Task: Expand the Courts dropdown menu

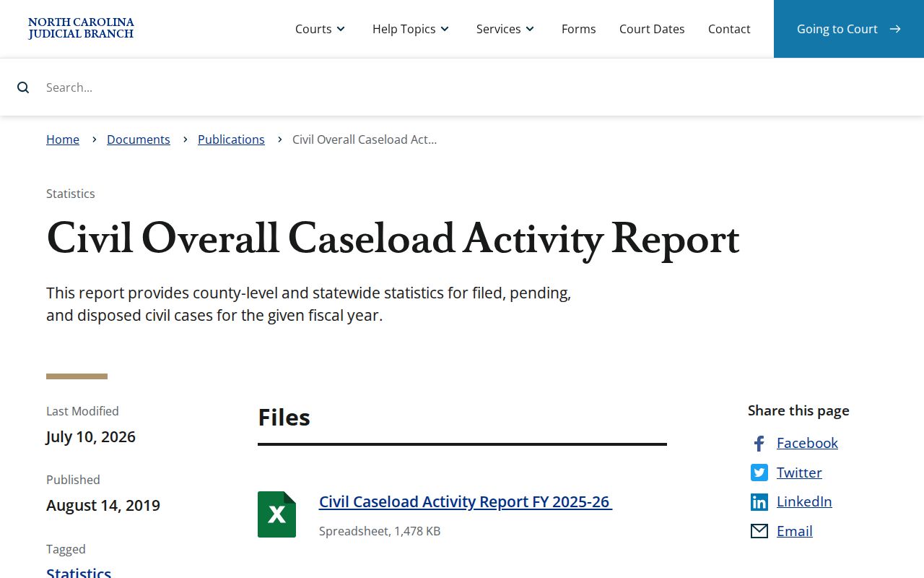Action: [x=321, y=29]
